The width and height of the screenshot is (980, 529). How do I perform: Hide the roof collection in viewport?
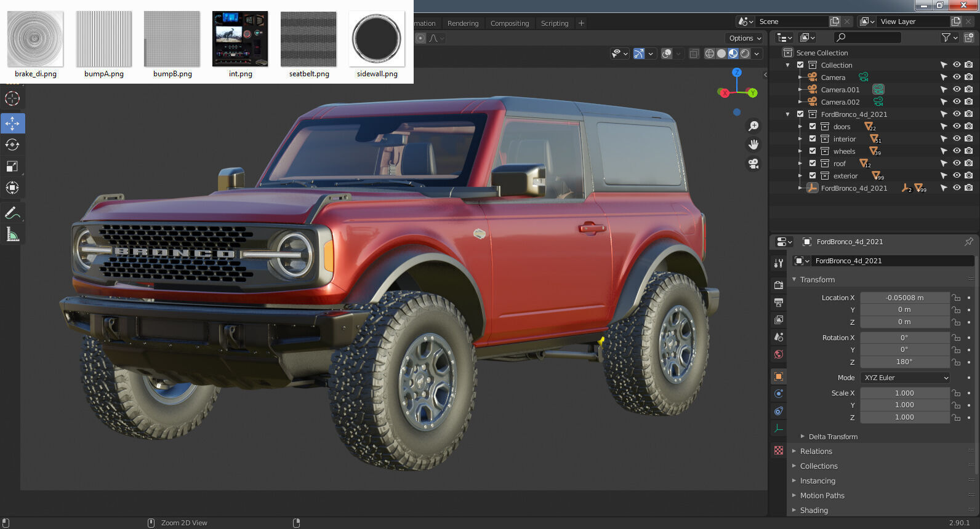[x=957, y=163]
